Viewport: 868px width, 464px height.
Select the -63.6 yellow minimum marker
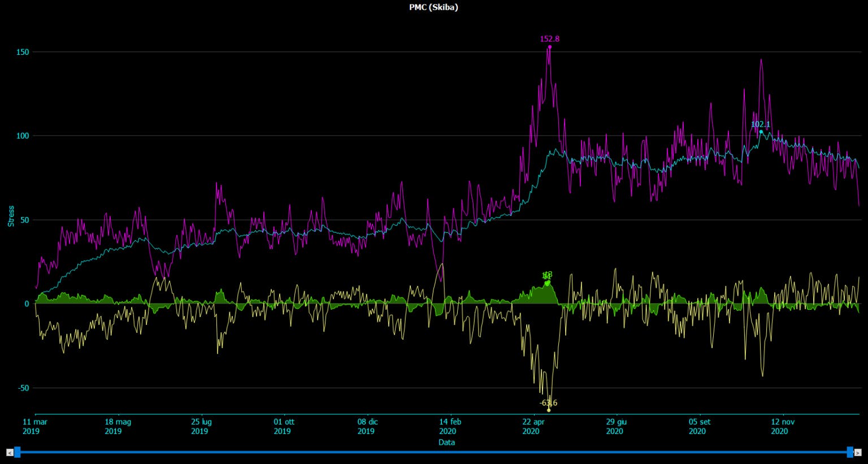pos(549,410)
